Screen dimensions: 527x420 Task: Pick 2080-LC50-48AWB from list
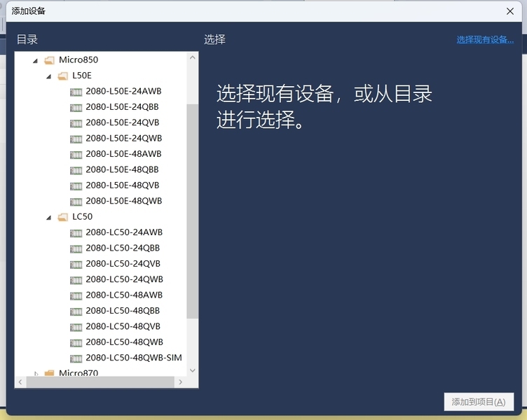pyautogui.click(x=124, y=295)
